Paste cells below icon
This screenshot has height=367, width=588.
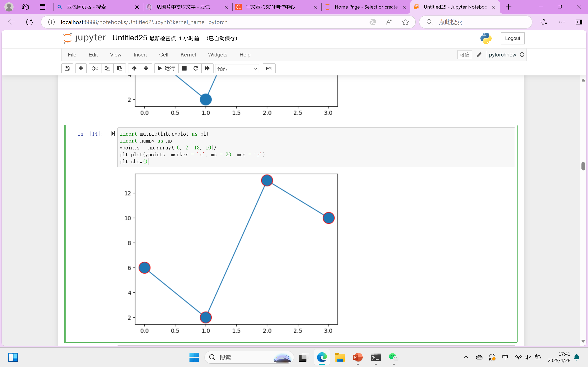119,69
